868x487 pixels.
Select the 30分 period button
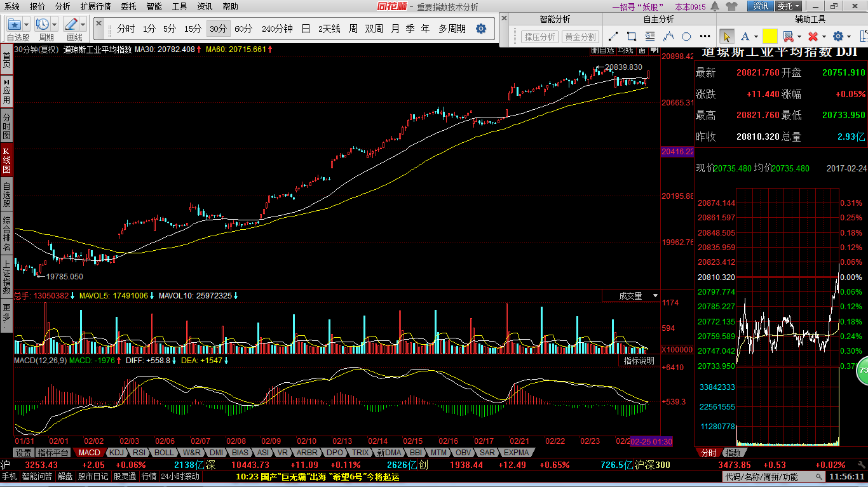(x=218, y=29)
